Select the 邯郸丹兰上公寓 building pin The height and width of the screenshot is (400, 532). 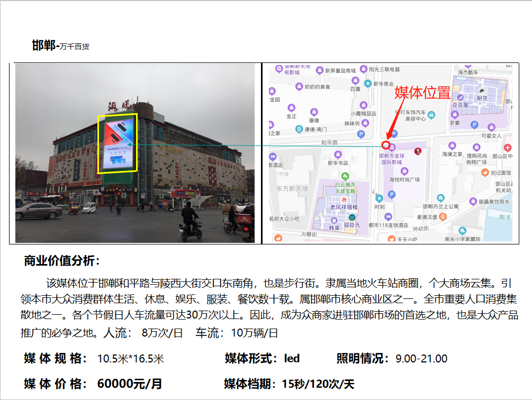pos(440,198)
